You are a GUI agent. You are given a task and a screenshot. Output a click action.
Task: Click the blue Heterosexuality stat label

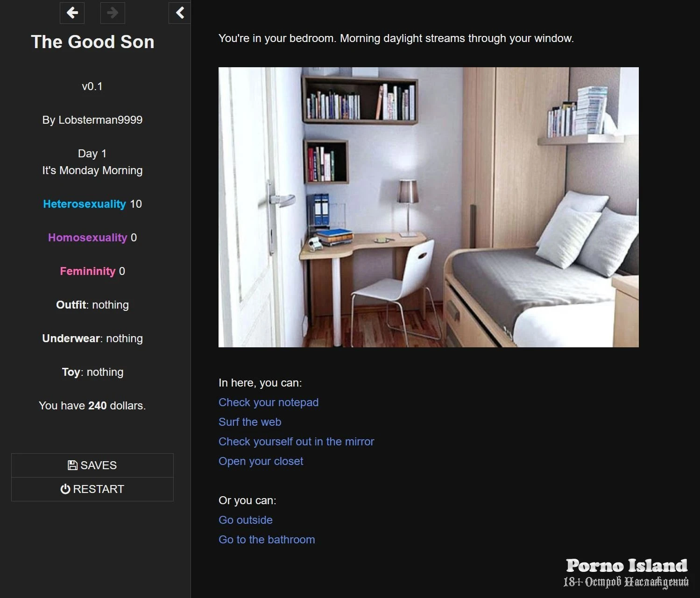tap(85, 204)
